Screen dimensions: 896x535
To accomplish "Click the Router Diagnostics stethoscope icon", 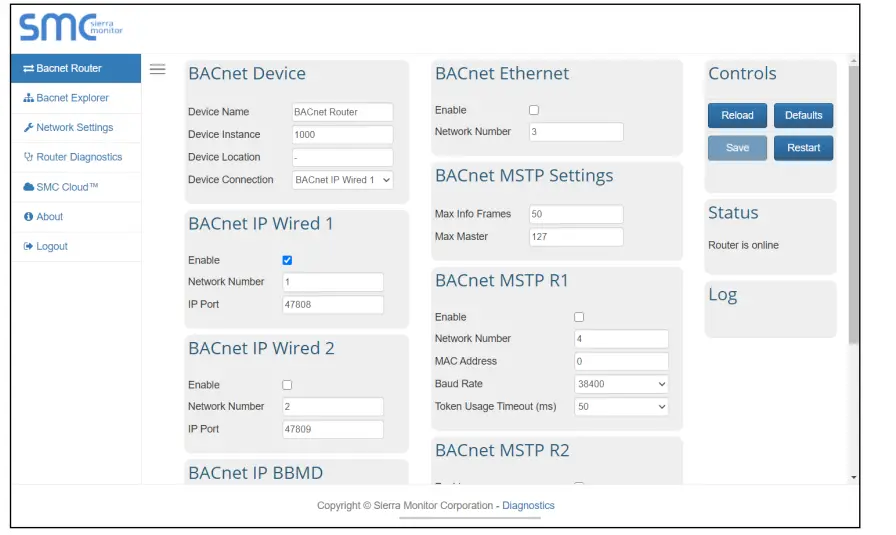I will point(28,157).
